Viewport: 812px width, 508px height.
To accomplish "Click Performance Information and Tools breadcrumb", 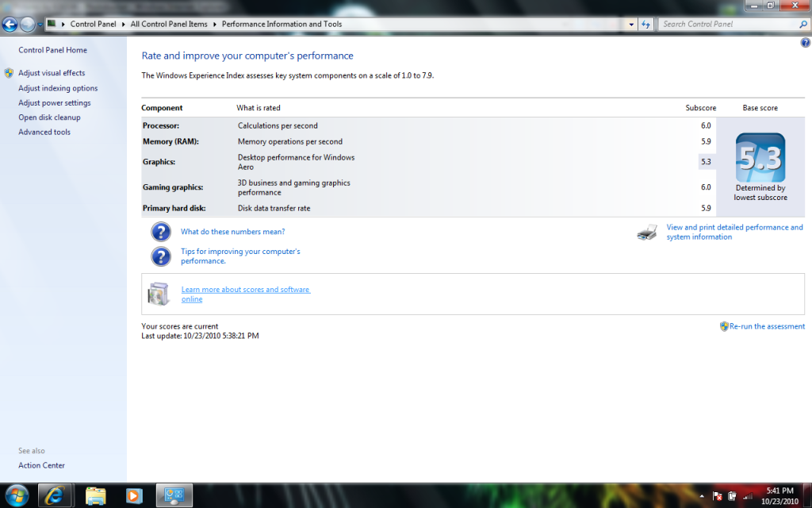I will (x=282, y=24).
